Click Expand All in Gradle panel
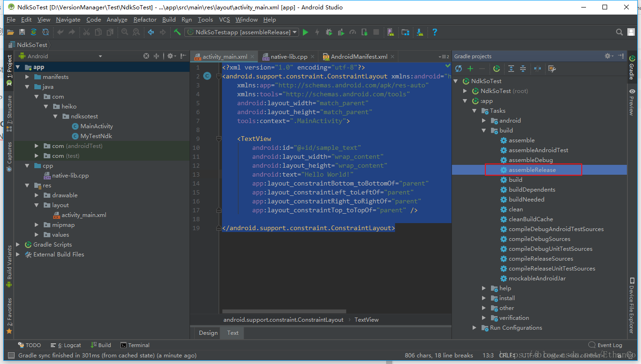The image size is (641, 364). pos(511,69)
